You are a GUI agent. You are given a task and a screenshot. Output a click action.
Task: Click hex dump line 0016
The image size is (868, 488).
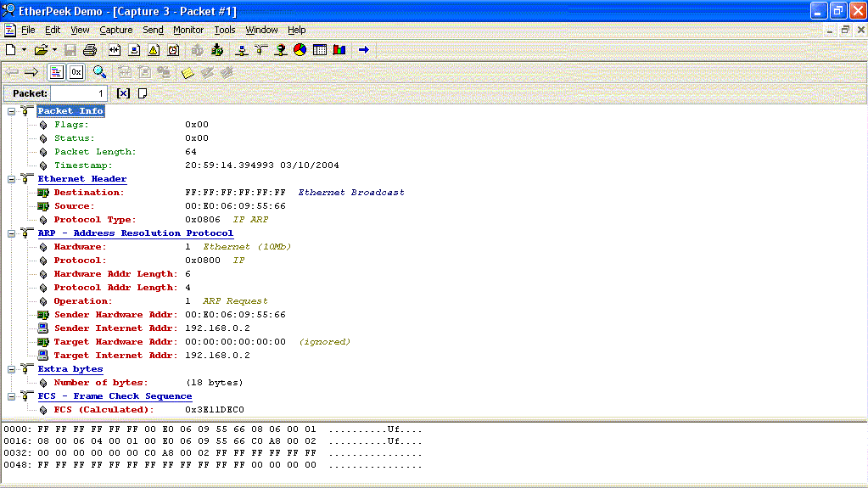point(213,441)
